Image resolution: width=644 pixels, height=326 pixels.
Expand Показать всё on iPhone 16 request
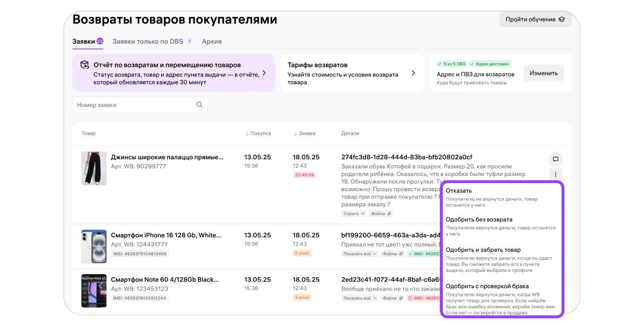coord(360,254)
